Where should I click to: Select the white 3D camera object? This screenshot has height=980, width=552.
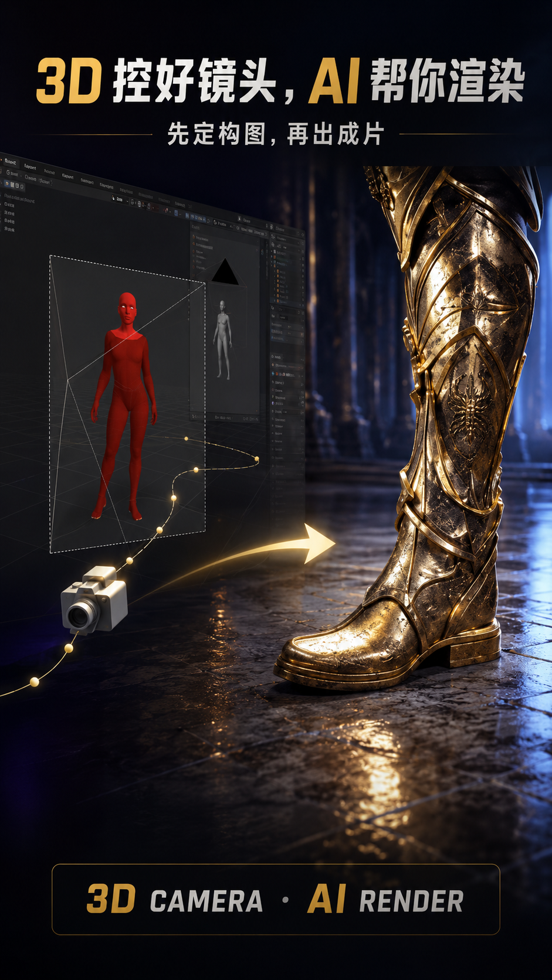pos(94,599)
